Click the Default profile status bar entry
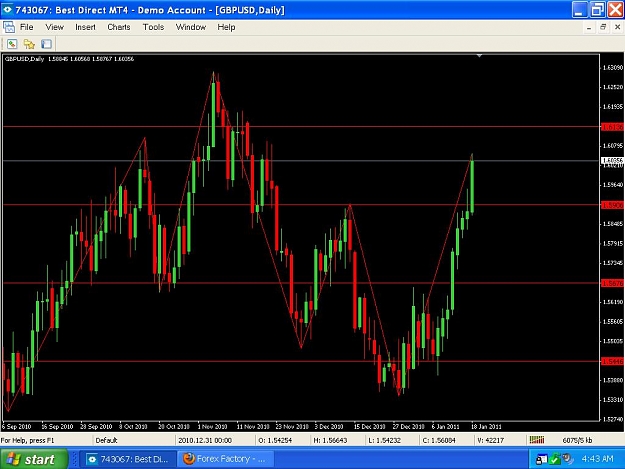 [106, 440]
